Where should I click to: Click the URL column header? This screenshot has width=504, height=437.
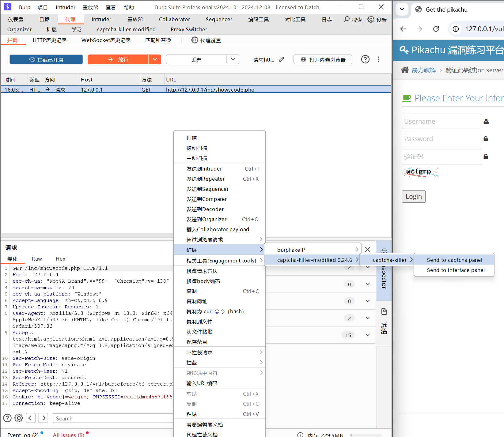(x=171, y=80)
